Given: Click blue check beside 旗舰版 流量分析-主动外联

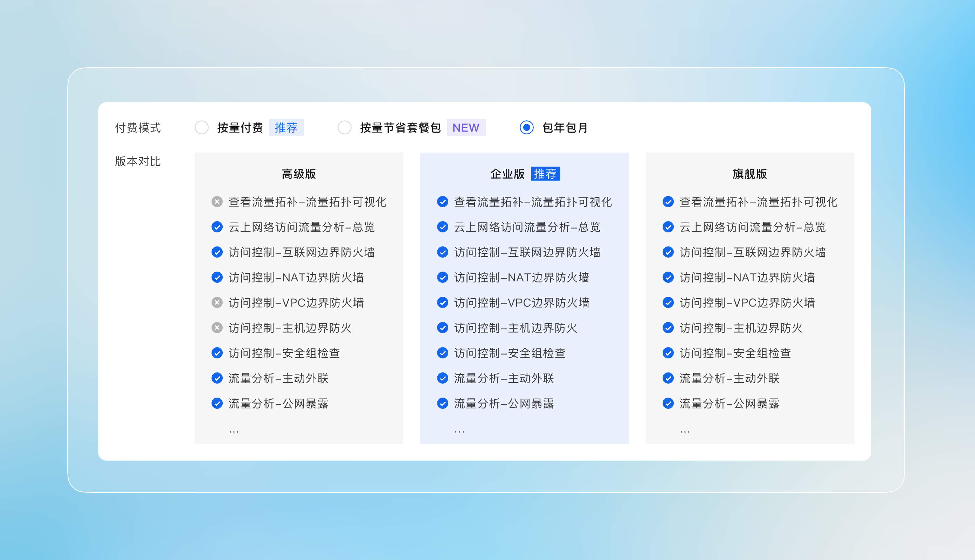Looking at the screenshot, I should pos(668,378).
